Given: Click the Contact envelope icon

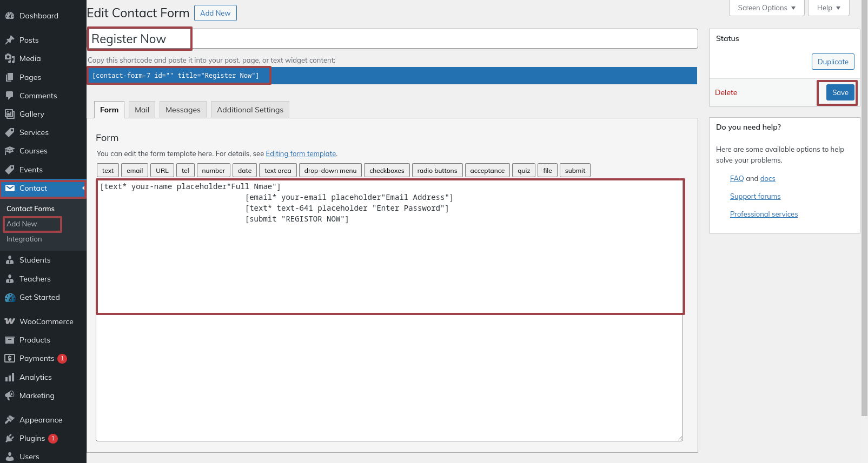Looking at the screenshot, I should (x=10, y=188).
